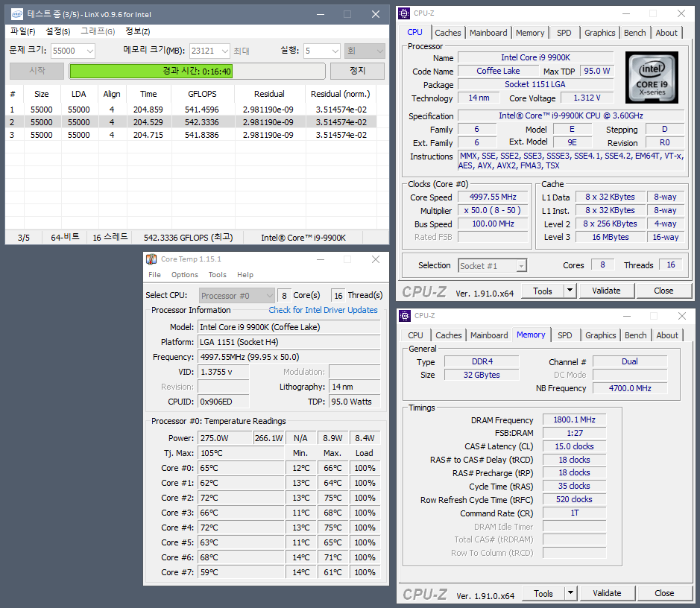Screen dimensions: 700x608
Task: Open Check for Intel Driver Updates link
Action: pos(323,310)
